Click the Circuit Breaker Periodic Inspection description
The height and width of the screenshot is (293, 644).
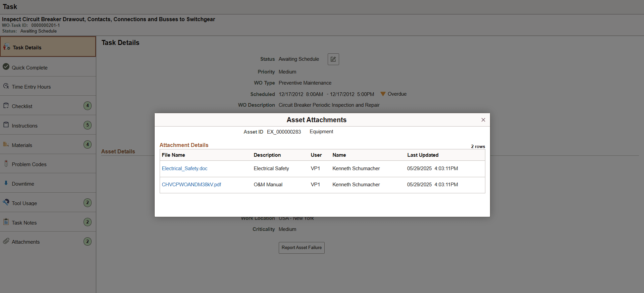329,105
